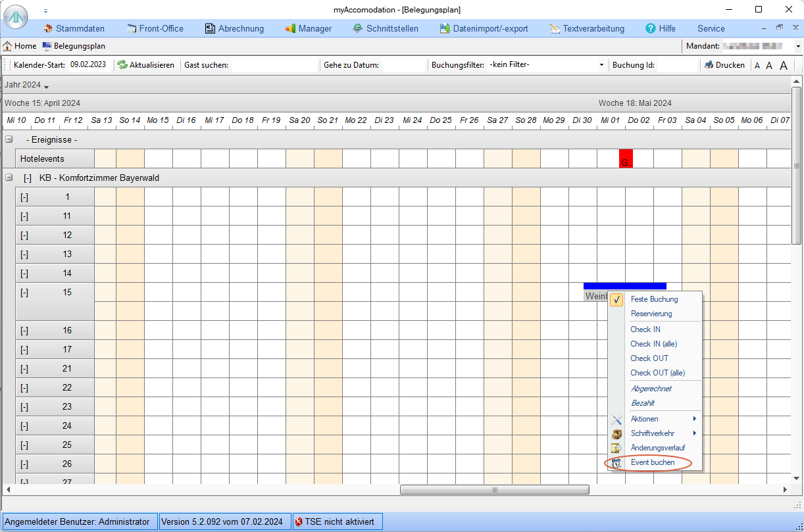
Task: Open the Abrechnung menu
Action: pyautogui.click(x=210, y=28)
